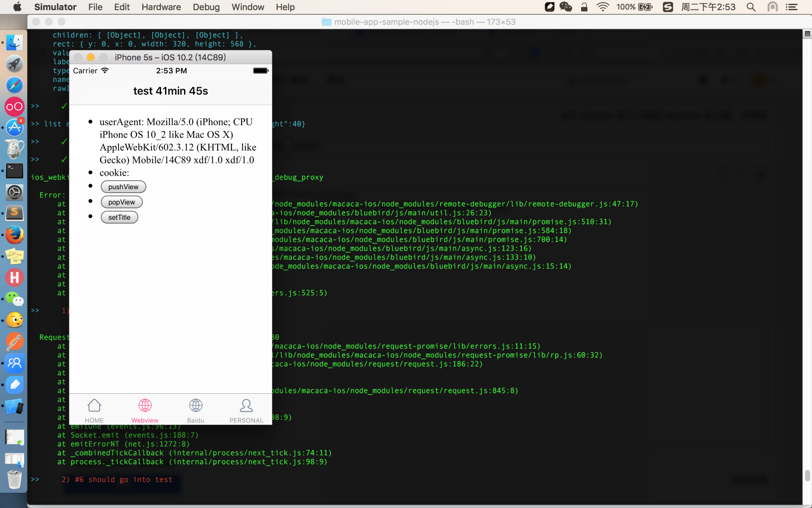The height and width of the screenshot is (508, 812).
Task: Click the terminal window title folder icon
Action: pos(326,22)
